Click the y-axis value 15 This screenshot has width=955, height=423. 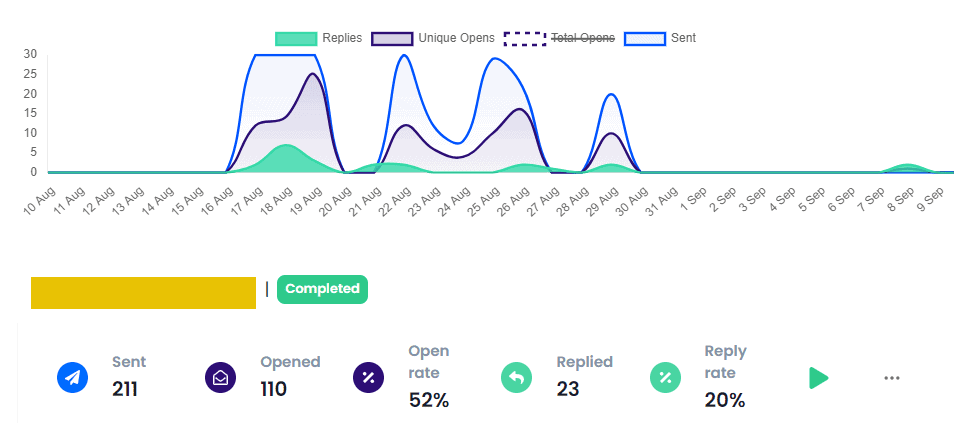point(30,113)
